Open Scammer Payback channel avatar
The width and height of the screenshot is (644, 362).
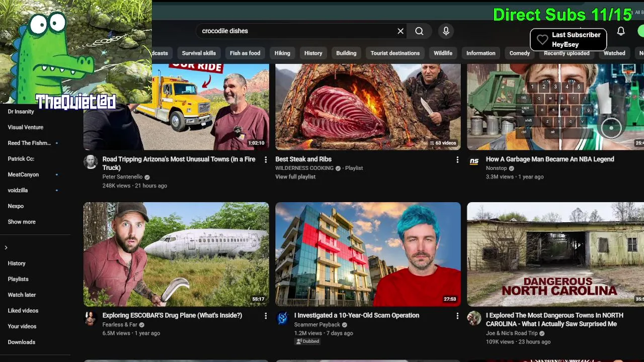pyautogui.click(x=282, y=318)
